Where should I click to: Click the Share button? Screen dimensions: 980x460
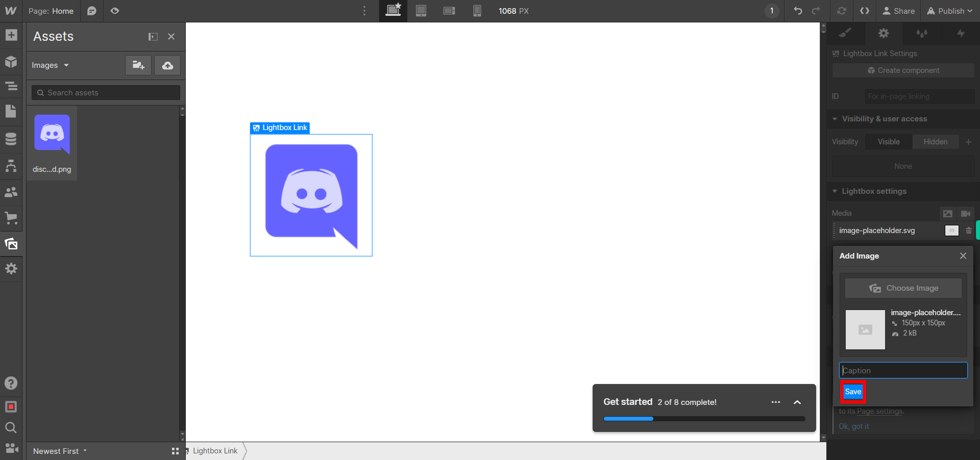(899, 11)
